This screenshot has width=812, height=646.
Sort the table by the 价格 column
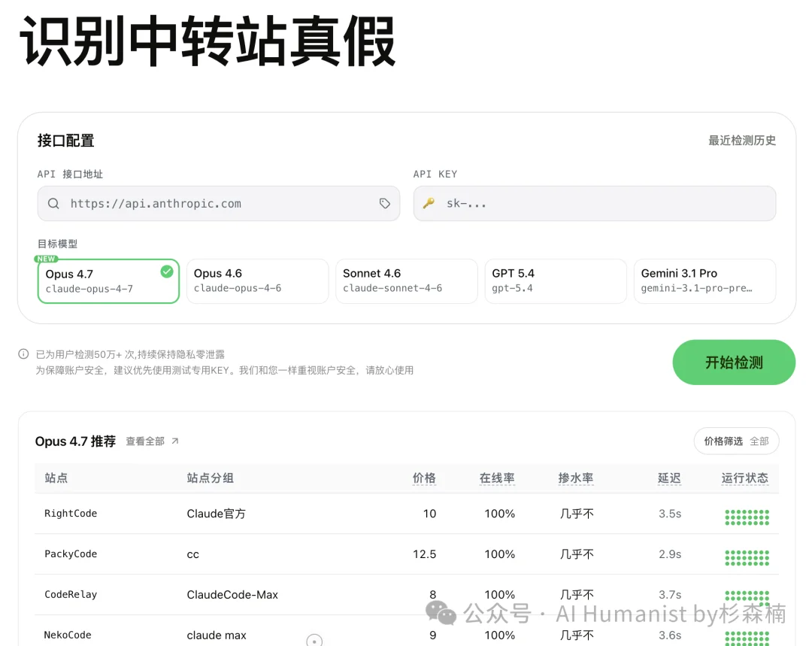pos(425,478)
